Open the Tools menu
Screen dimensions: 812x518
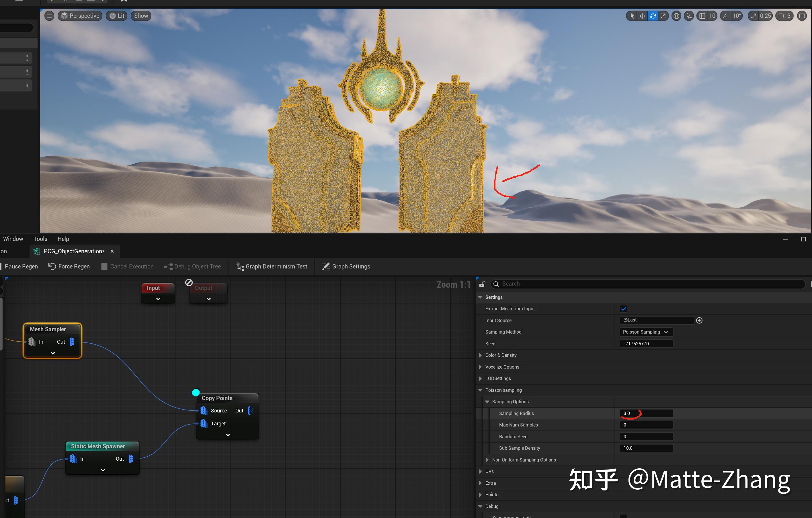tap(40, 239)
